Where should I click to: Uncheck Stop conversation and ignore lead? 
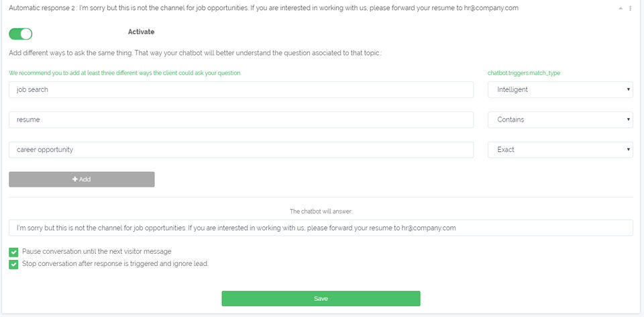(13, 264)
